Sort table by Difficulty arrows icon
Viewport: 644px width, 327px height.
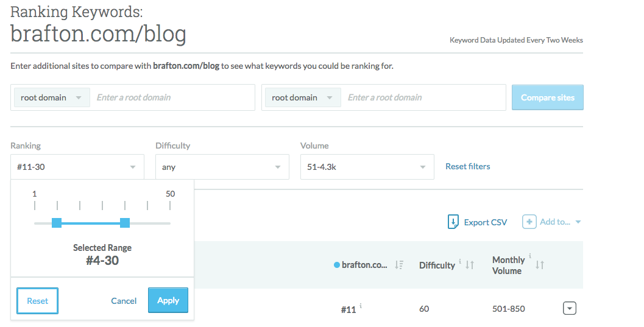tap(470, 265)
